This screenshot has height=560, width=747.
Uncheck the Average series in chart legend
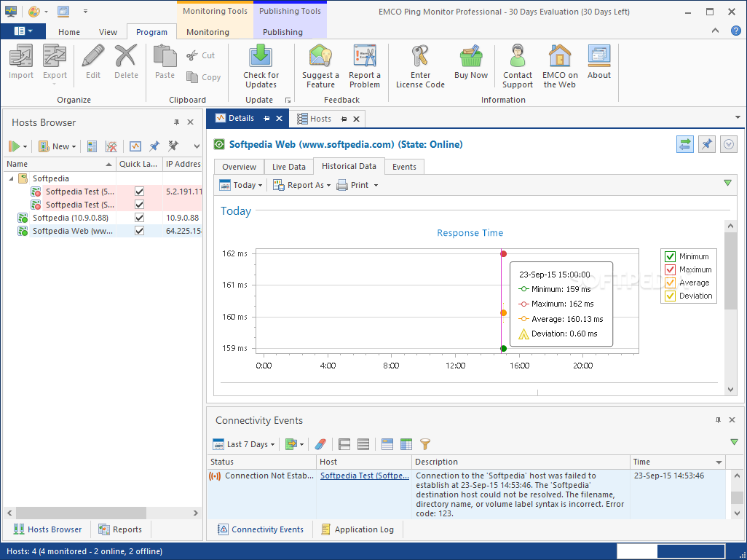[670, 283]
